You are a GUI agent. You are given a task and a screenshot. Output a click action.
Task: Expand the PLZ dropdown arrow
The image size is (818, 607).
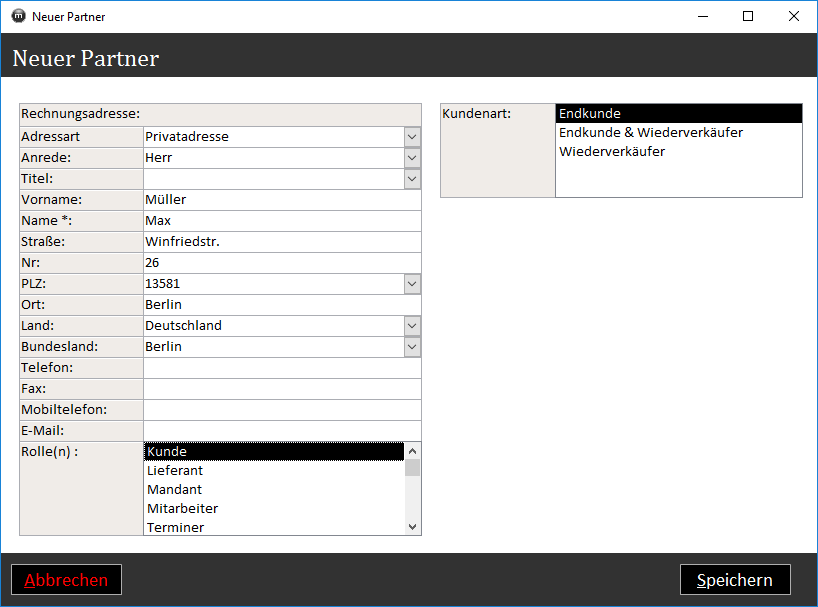[412, 284]
